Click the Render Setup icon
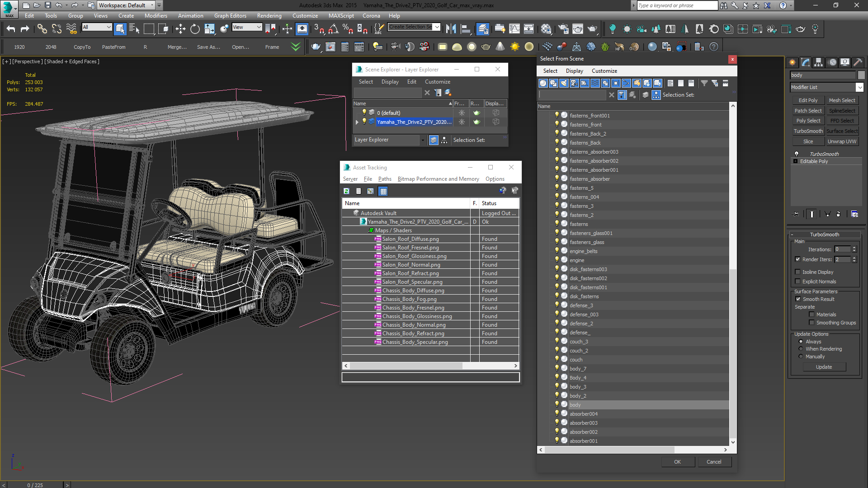Viewport: 868px width, 488px height. tap(563, 29)
